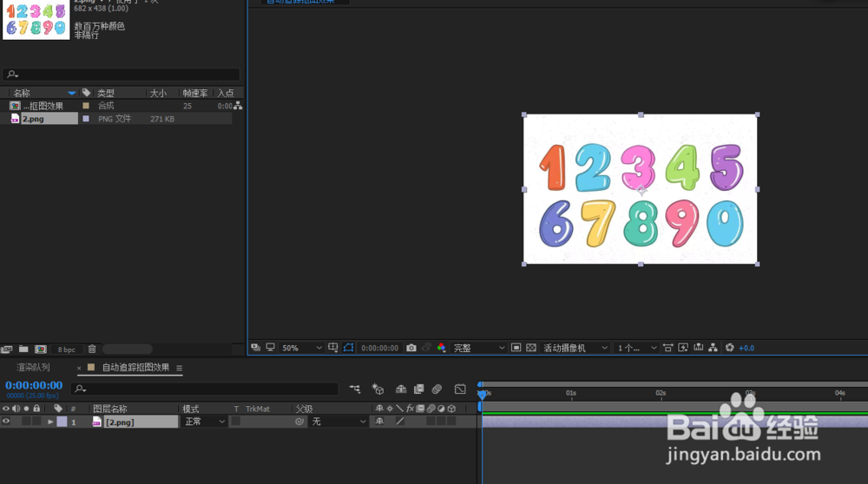Open the 无 parent dropdown for layer 2.png

[x=339, y=422]
